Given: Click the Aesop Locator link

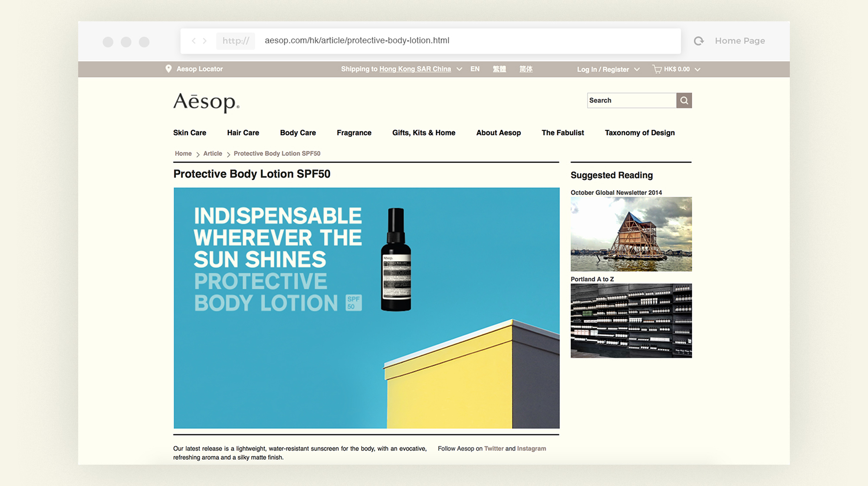Looking at the screenshot, I should pos(200,69).
